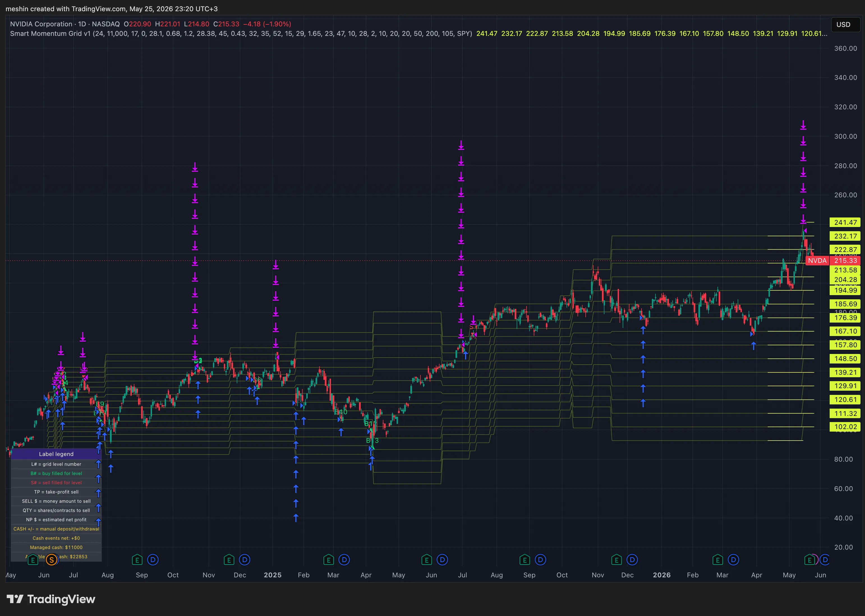Select the 'NP $ = estimated net profit' row
The height and width of the screenshot is (616, 865).
(x=56, y=520)
